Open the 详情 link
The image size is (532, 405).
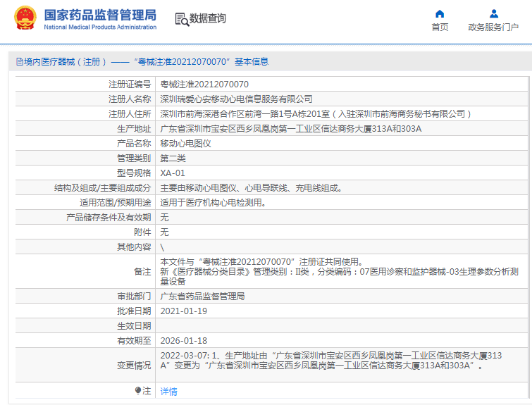tap(168, 392)
